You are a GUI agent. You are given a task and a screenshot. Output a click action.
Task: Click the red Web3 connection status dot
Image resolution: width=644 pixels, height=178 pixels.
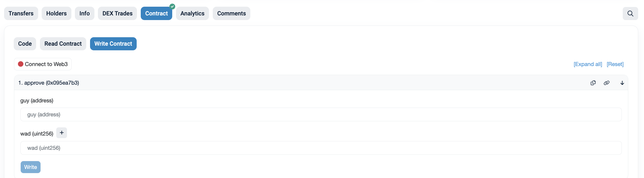click(x=21, y=64)
